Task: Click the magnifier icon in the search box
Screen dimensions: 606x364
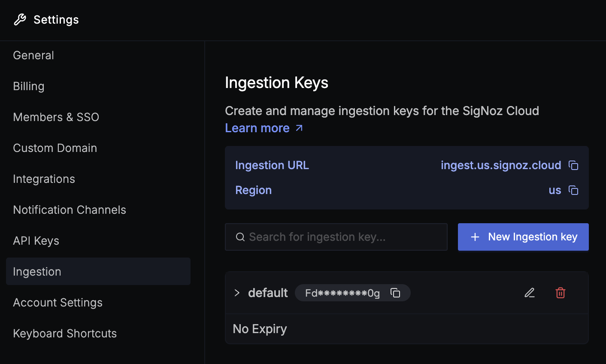Action: tap(240, 237)
